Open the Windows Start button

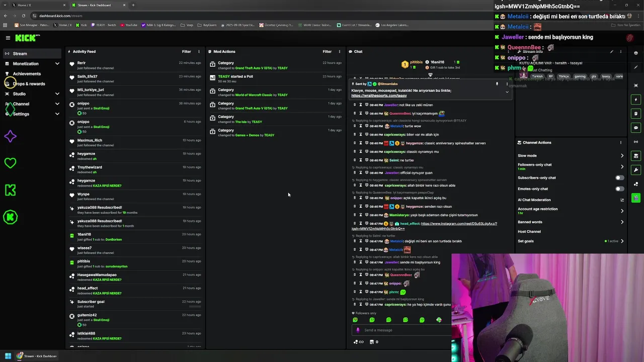point(8,356)
